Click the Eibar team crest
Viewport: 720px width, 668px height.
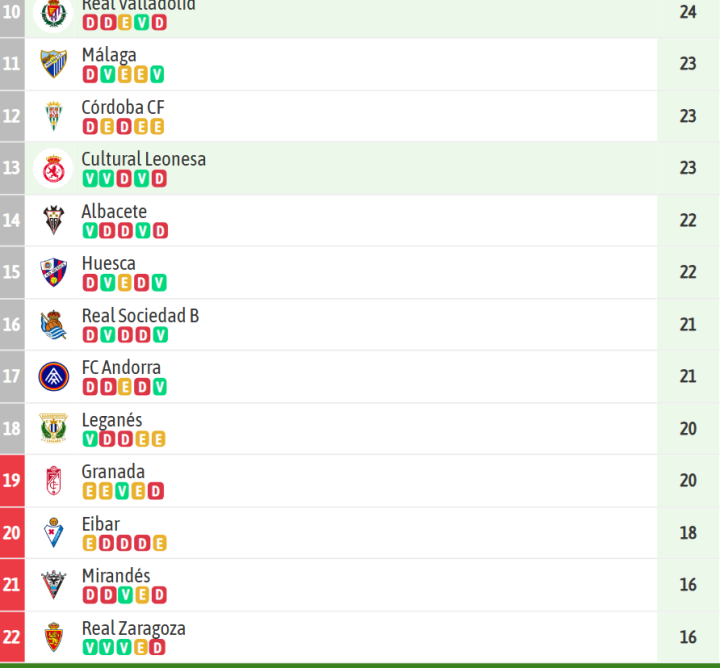click(53, 532)
